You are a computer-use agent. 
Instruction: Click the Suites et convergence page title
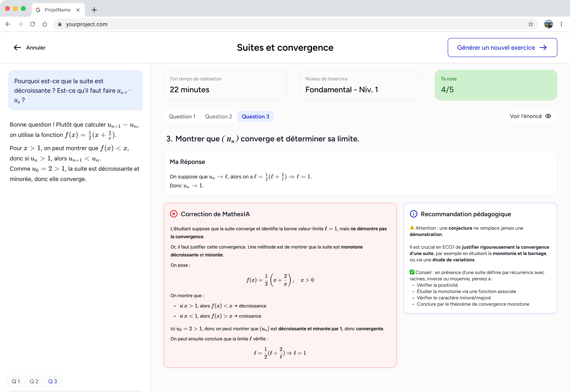pos(285,48)
